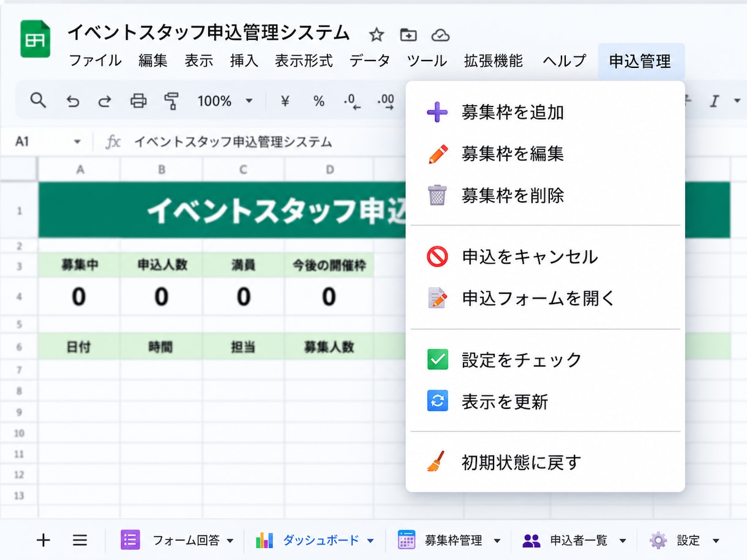
Task: Click the Google Sheets home icon
Action: [35, 39]
